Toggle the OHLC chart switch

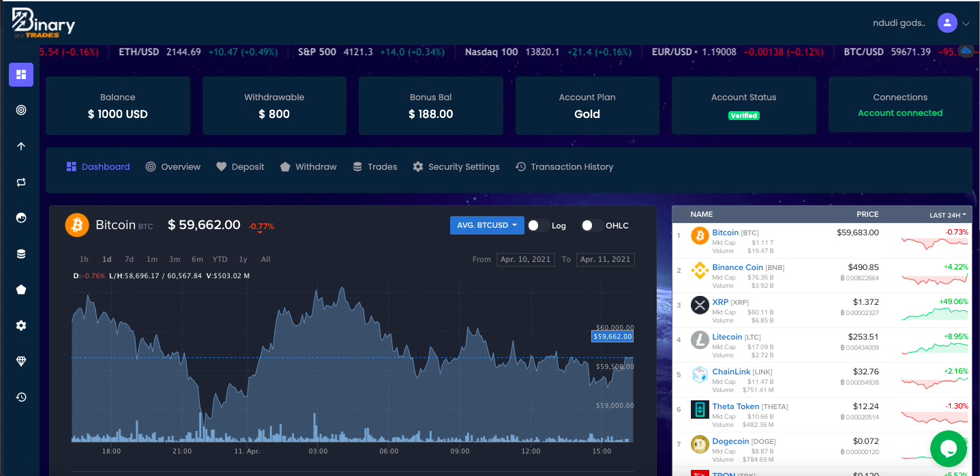(591, 226)
